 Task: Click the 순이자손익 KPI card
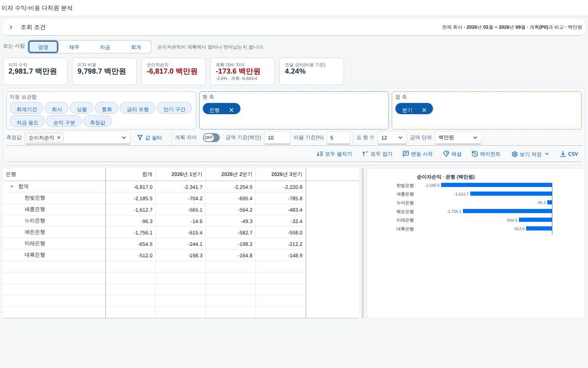[174, 71]
